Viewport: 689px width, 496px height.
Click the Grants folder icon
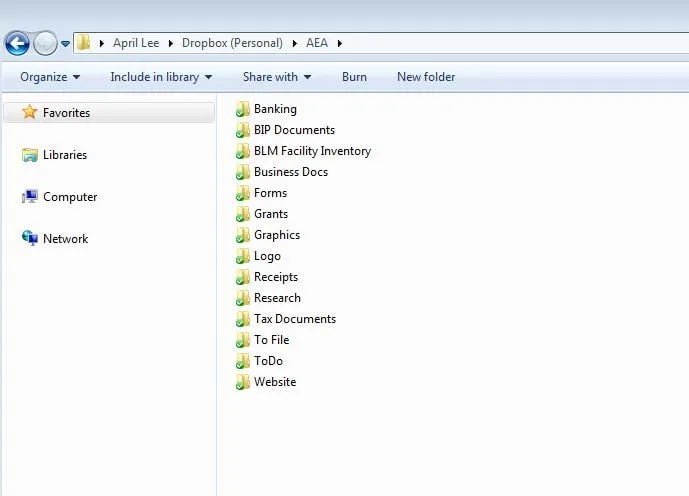[243, 214]
